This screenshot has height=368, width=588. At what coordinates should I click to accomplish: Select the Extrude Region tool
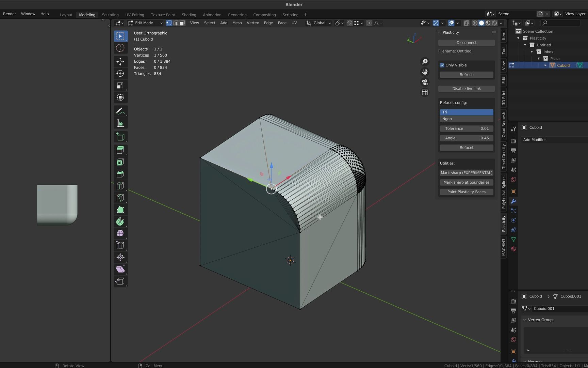click(x=120, y=150)
